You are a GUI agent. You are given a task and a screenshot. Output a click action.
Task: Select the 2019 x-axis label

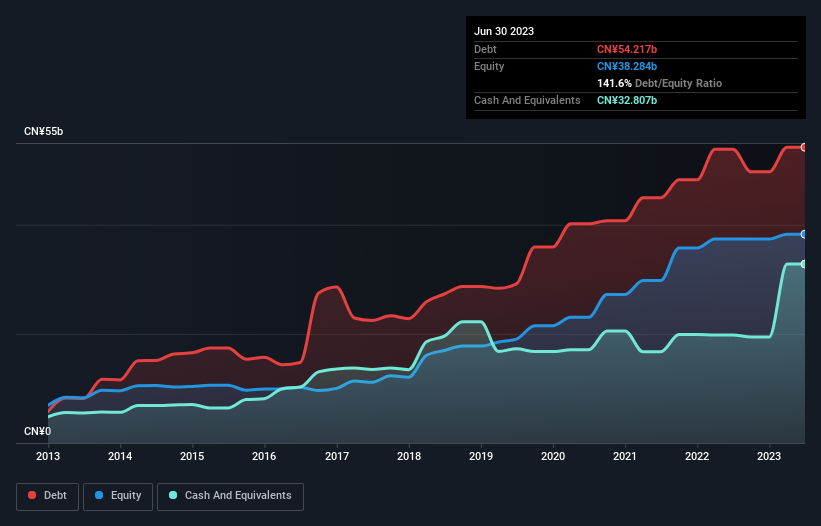point(481,456)
